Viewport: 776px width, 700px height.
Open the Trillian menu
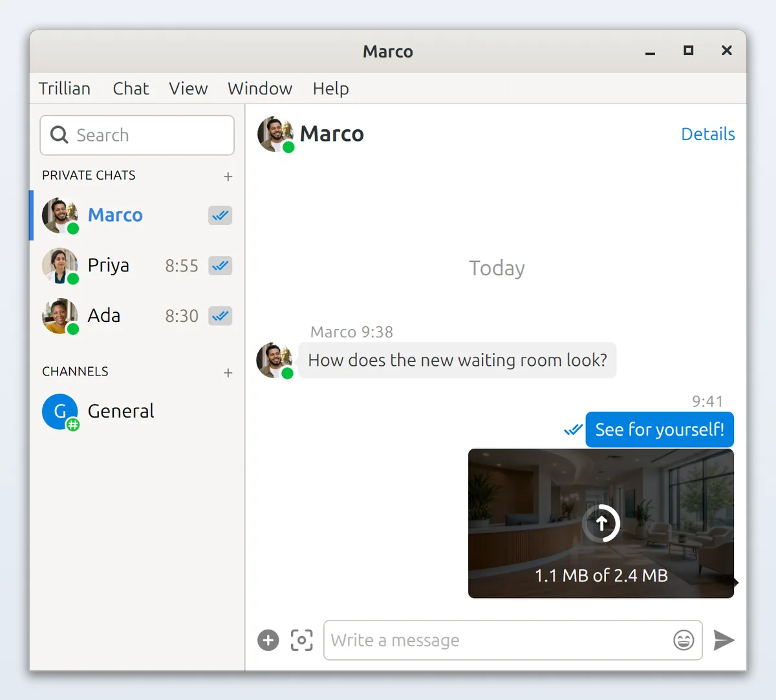coord(65,89)
